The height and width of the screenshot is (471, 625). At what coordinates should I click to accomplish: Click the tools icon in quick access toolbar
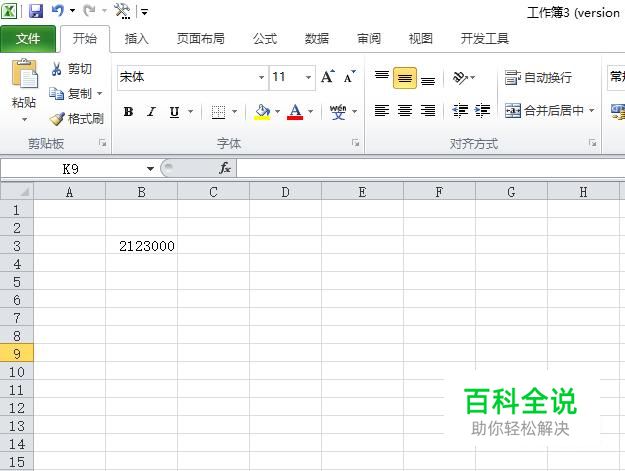point(122,11)
